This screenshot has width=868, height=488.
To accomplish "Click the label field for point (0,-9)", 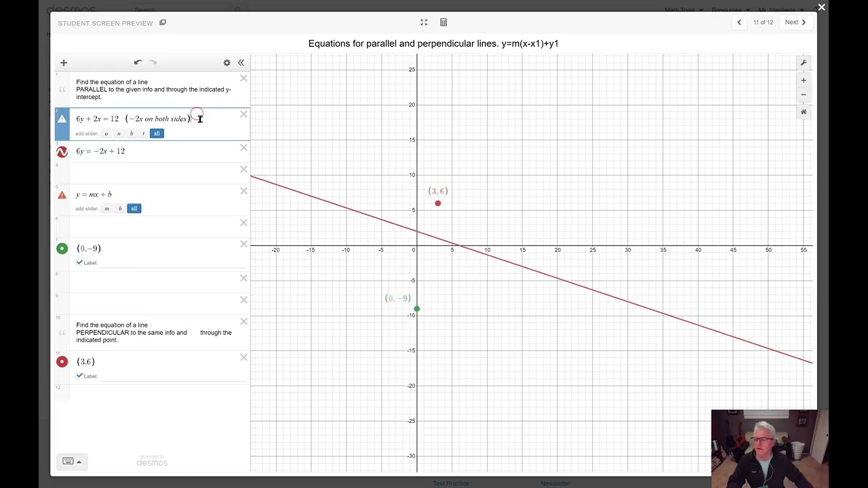I will 173,263.
